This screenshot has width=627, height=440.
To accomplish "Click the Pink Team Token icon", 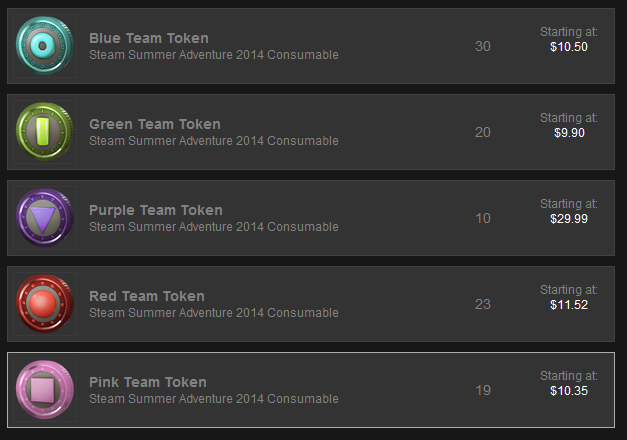I will [x=45, y=390].
